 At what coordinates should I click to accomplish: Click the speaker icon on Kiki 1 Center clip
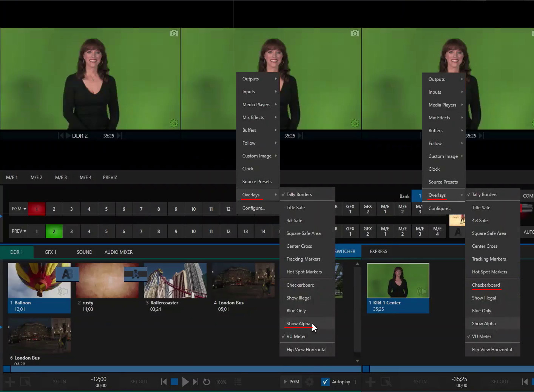[421, 291]
